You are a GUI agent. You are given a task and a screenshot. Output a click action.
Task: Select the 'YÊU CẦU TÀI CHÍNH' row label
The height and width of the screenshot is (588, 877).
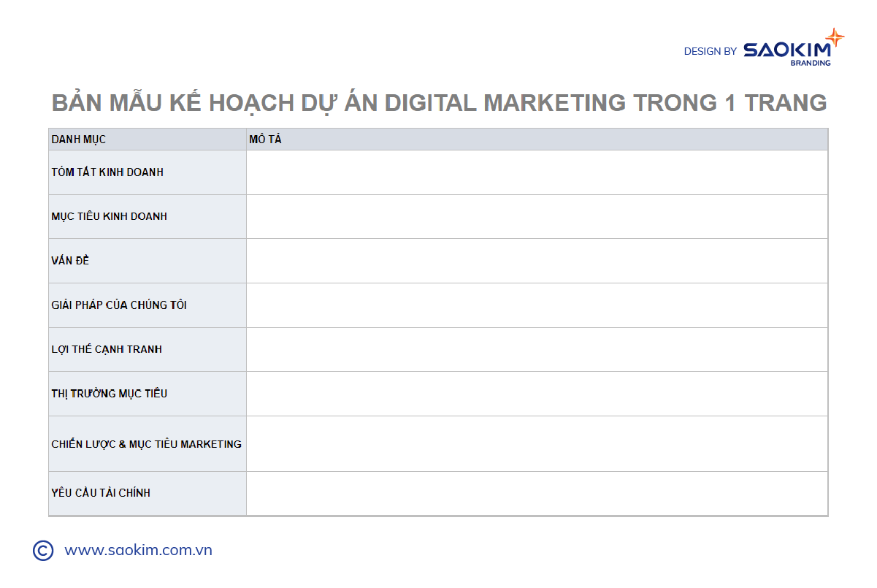101,493
